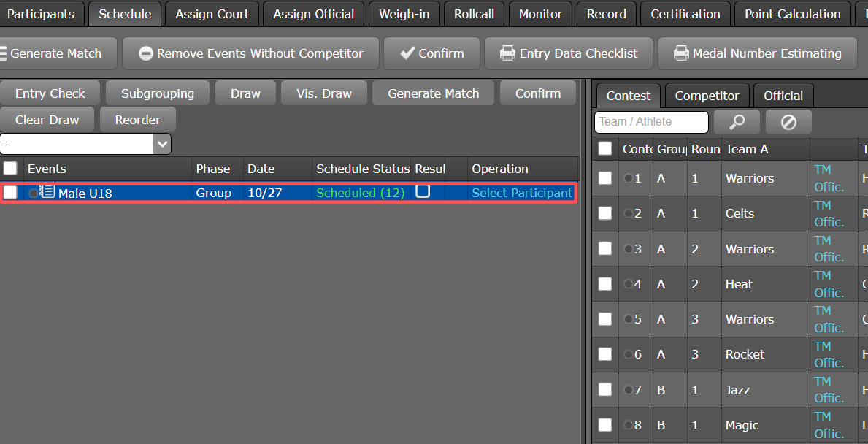Click the printer icon on Entry Data Checklist
The image size is (868, 444).
(507, 53)
